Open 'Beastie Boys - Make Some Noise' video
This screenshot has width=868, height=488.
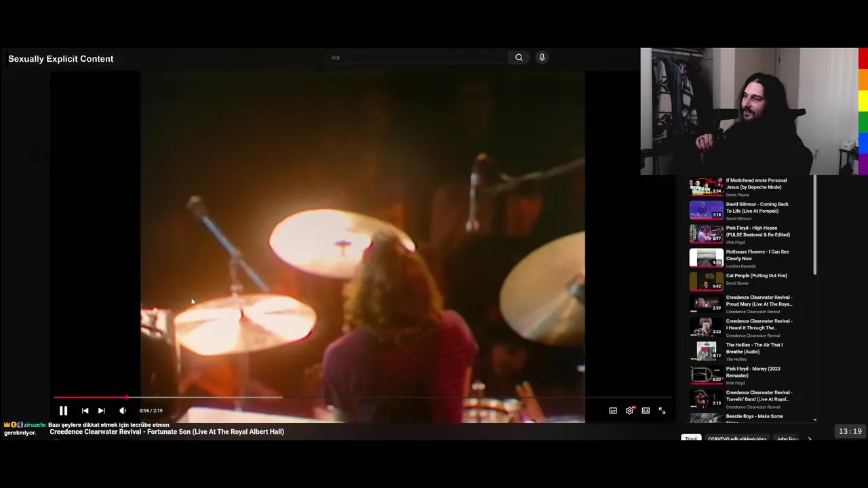[x=754, y=419]
